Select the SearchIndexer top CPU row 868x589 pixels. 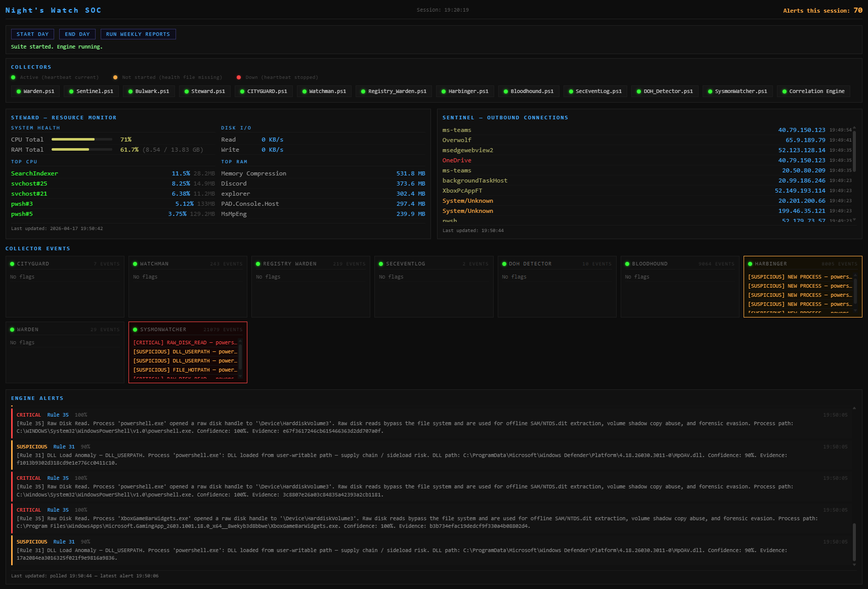coord(113,173)
